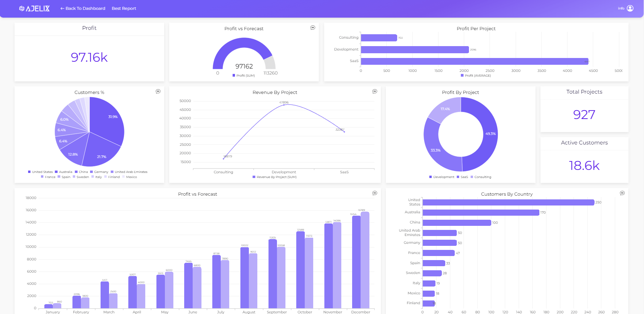Click the Ajelix logo in the header
Viewport: 644px width, 314px height.
[35, 8]
